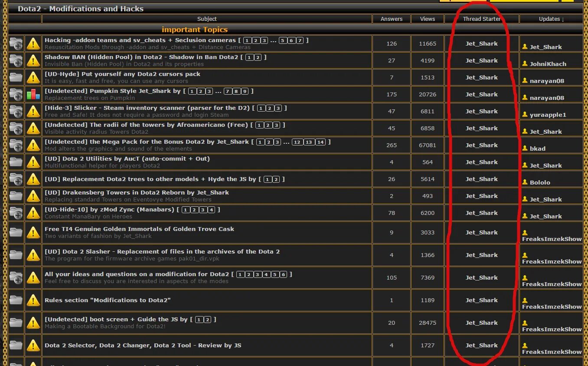Click views count 11665 for Hacking thread

(x=428, y=43)
